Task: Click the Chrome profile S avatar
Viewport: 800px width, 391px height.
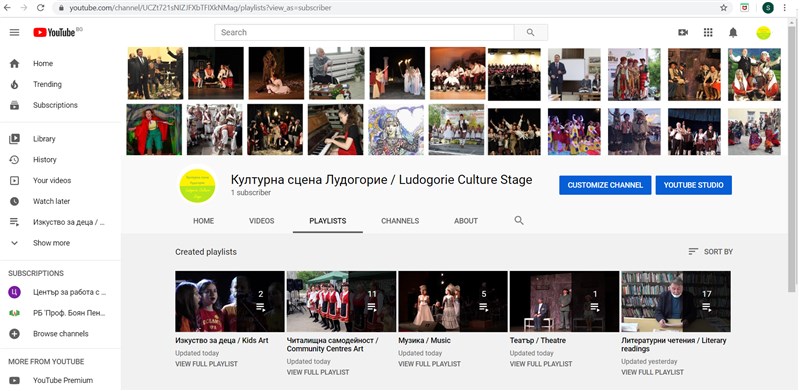Action: 768,8
